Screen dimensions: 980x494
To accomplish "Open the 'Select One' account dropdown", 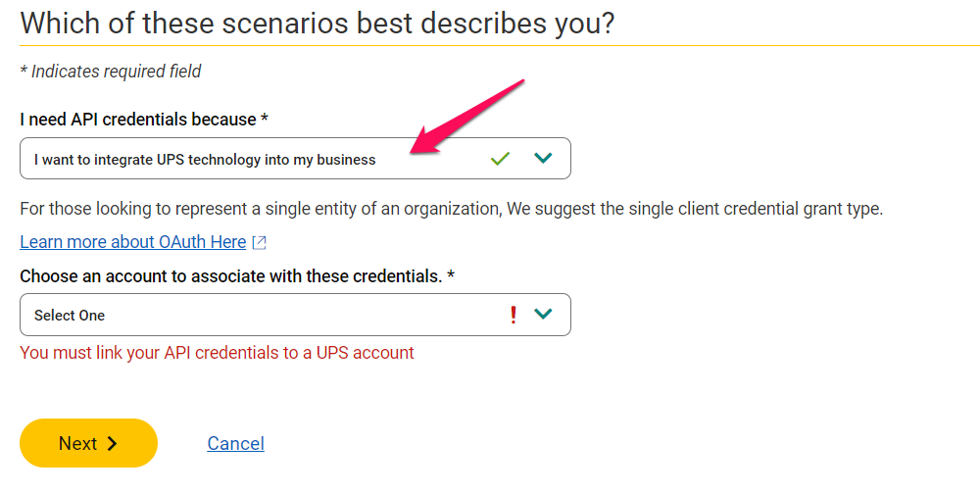I will click(295, 315).
